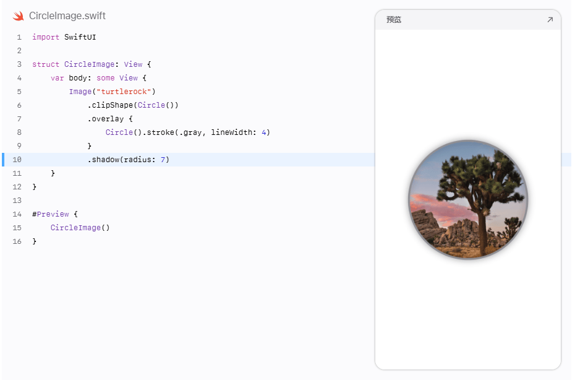Click the Image("turtlerock") code line

click(112, 92)
